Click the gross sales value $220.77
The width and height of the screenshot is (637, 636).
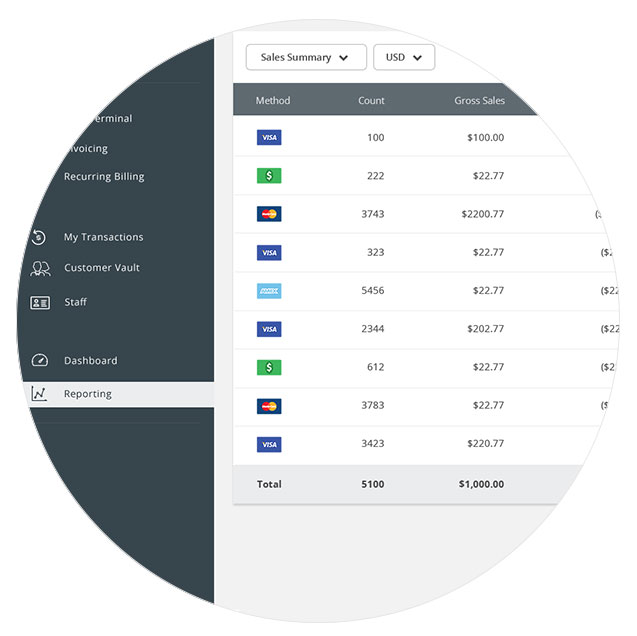point(486,443)
